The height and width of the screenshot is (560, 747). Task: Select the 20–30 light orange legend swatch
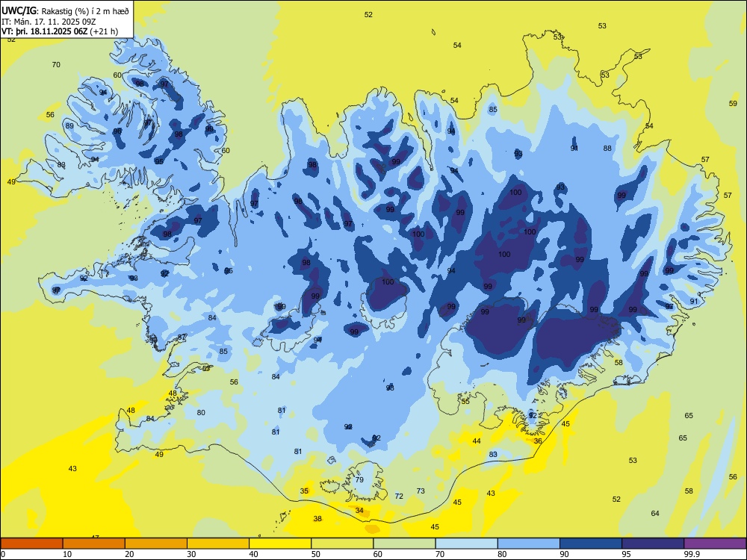point(156,544)
